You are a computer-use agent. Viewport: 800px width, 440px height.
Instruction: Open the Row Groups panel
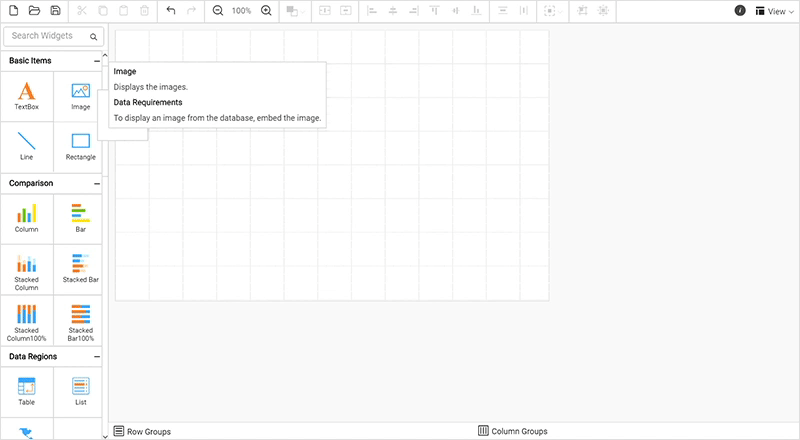pyautogui.click(x=142, y=431)
